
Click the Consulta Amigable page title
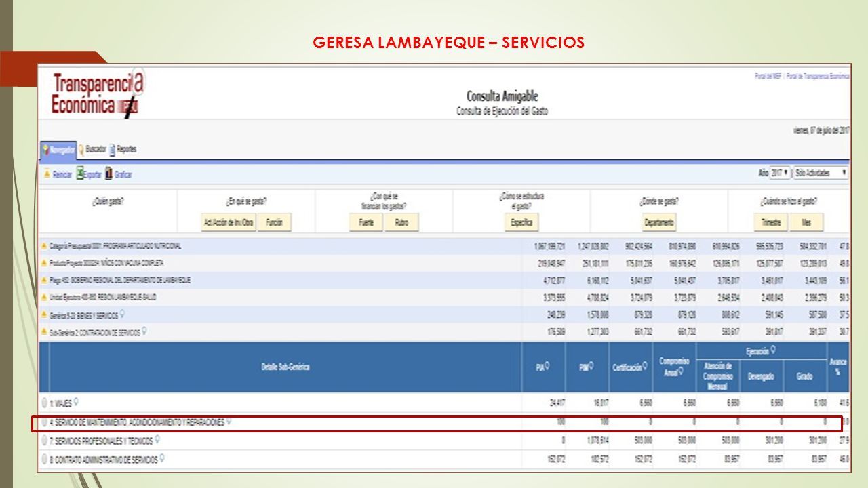tap(502, 96)
